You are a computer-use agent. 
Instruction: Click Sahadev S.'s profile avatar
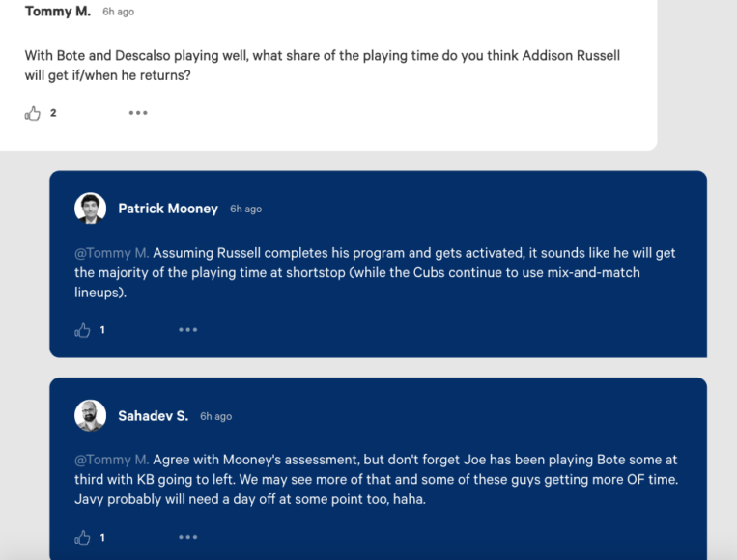(x=90, y=415)
